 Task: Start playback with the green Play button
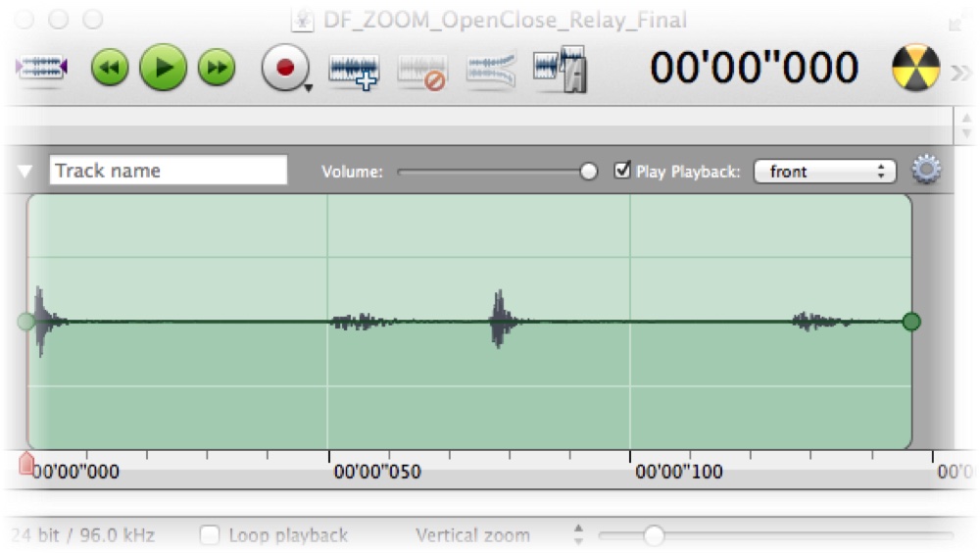pos(163,68)
